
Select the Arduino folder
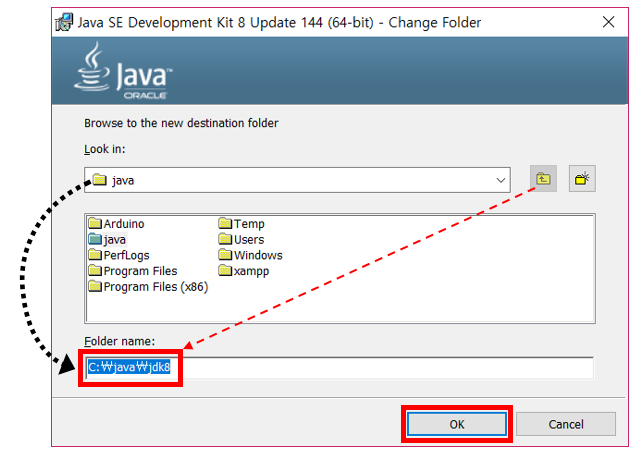click(116, 223)
